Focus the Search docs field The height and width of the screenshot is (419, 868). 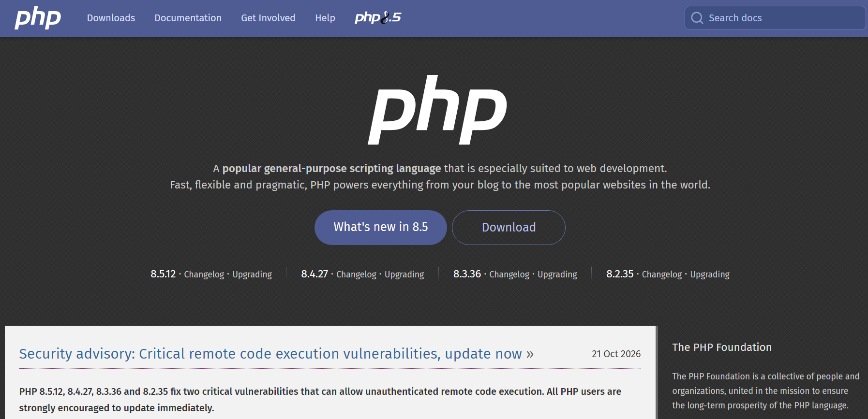(775, 18)
